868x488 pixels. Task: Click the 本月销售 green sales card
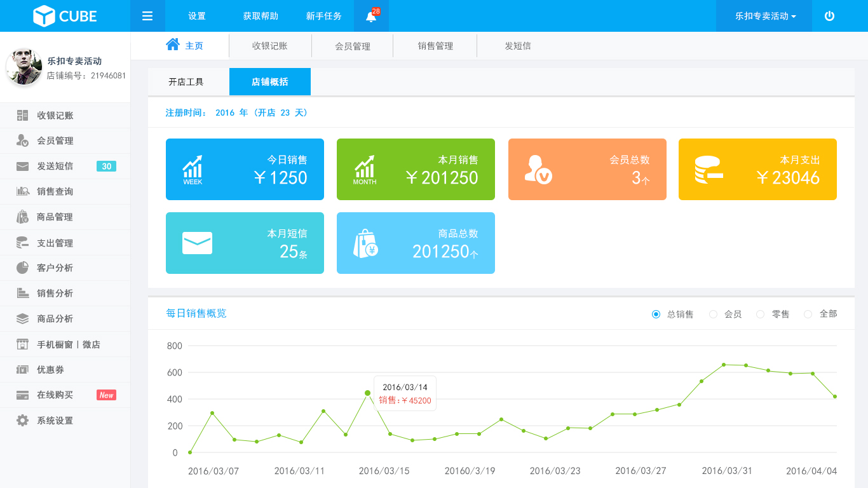[416, 169]
